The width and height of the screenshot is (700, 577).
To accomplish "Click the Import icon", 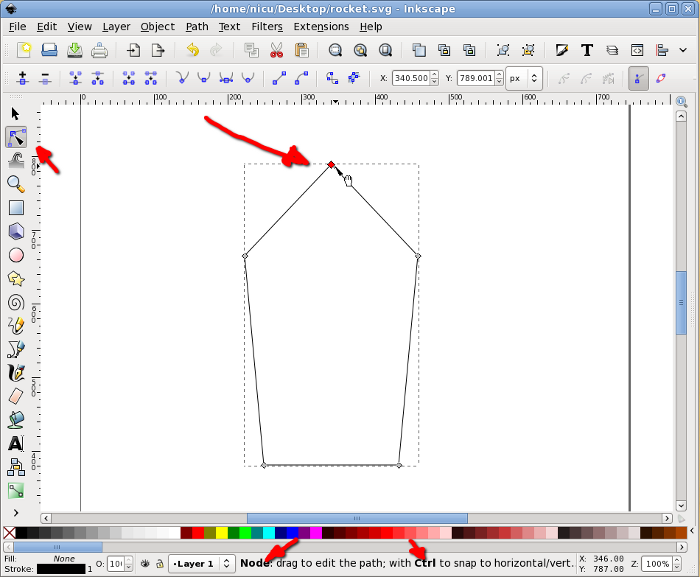I will click(133, 50).
